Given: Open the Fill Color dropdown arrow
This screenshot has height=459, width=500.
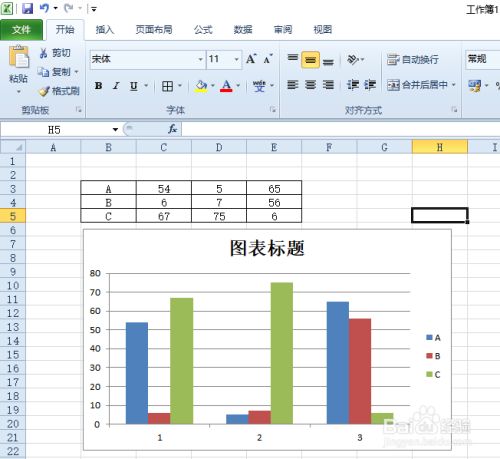Looking at the screenshot, I should [x=213, y=86].
